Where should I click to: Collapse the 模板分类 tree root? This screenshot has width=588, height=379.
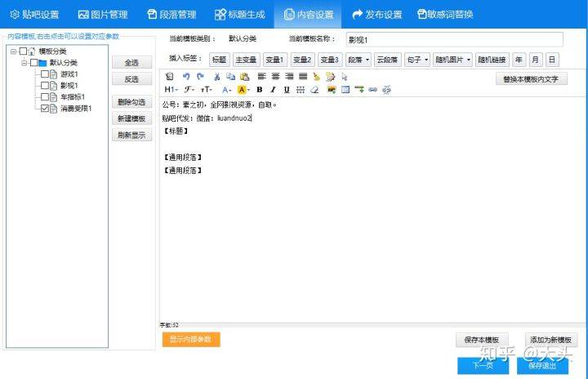(14, 51)
